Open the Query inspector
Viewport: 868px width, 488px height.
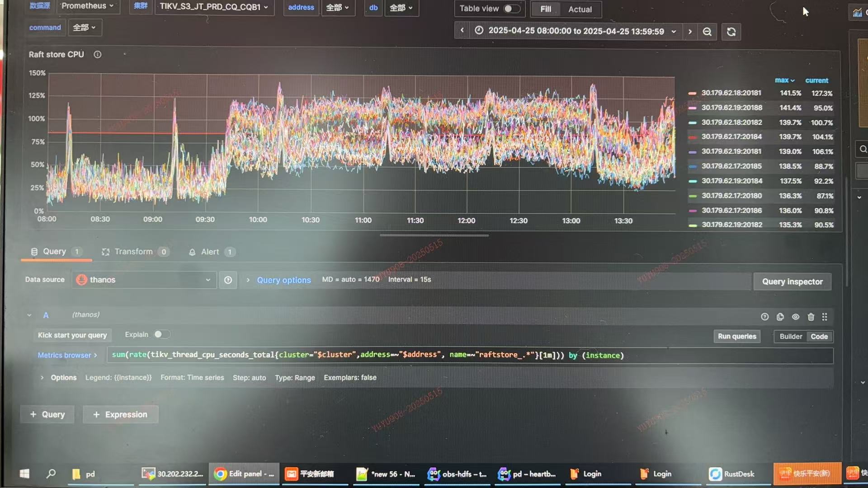792,282
